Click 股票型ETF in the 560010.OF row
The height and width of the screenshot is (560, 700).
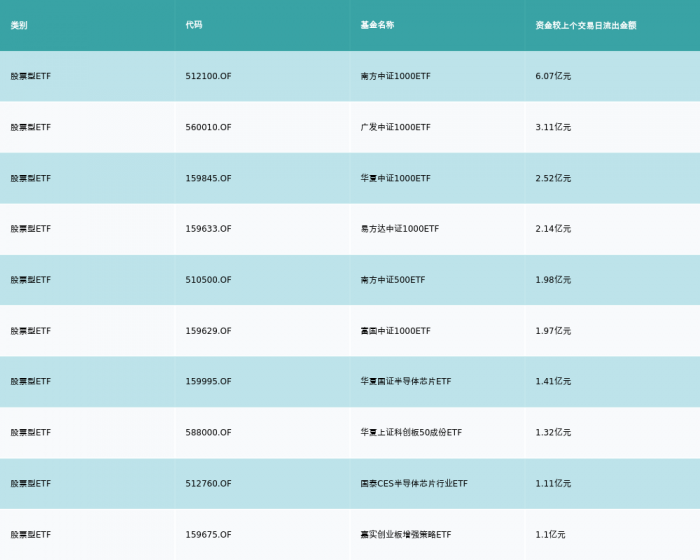tap(31, 127)
